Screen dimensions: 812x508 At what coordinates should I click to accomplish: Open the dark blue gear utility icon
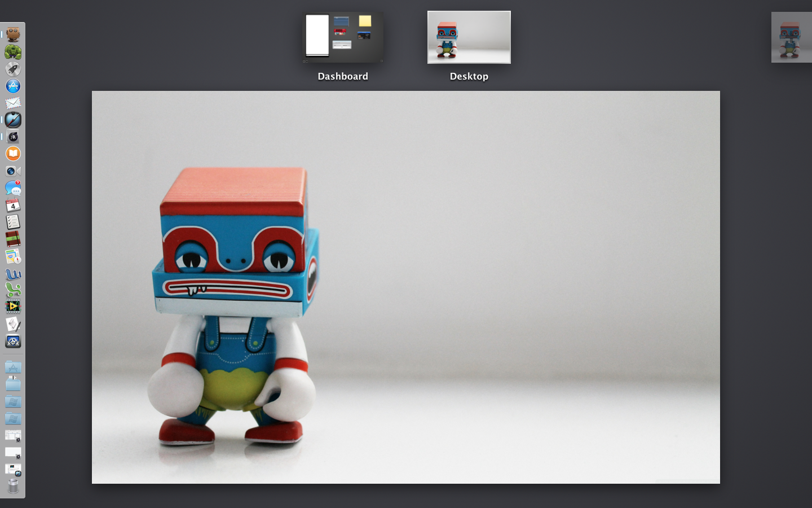(13, 341)
